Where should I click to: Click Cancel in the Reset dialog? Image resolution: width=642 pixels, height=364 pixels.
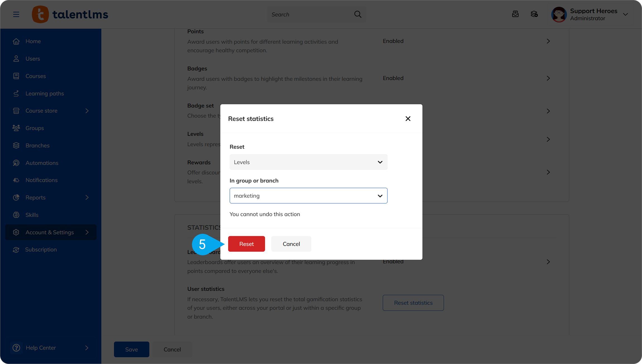click(x=291, y=244)
